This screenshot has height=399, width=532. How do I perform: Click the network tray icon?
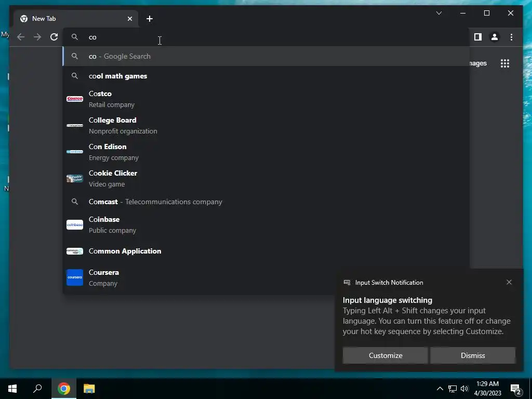coord(453,389)
